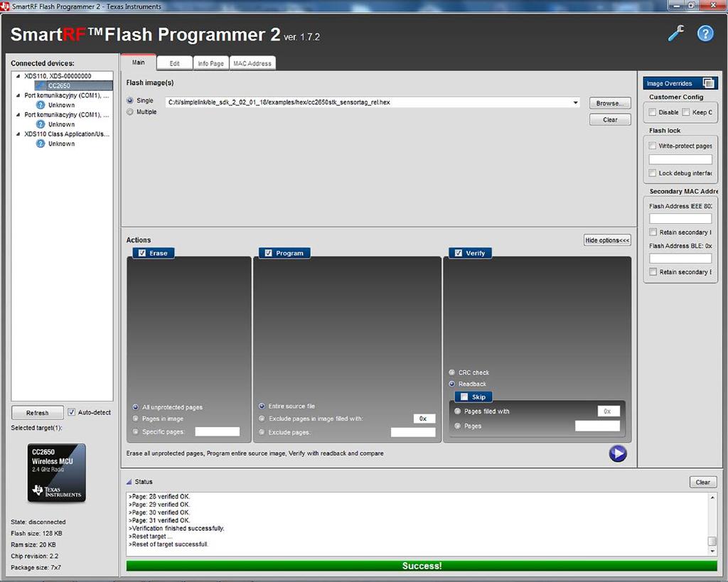The width and height of the screenshot is (728, 582).
Task: Select Entire source file program option
Action: pyautogui.click(x=262, y=406)
